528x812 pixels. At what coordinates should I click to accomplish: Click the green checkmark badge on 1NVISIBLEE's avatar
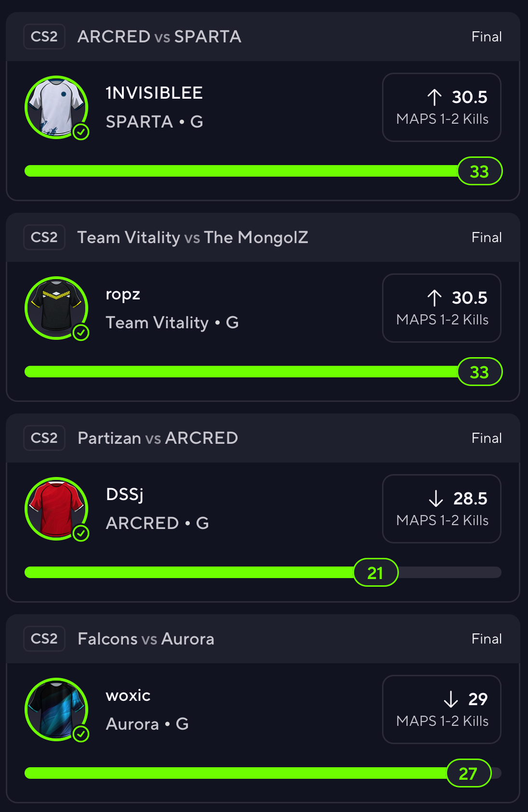(81, 132)
